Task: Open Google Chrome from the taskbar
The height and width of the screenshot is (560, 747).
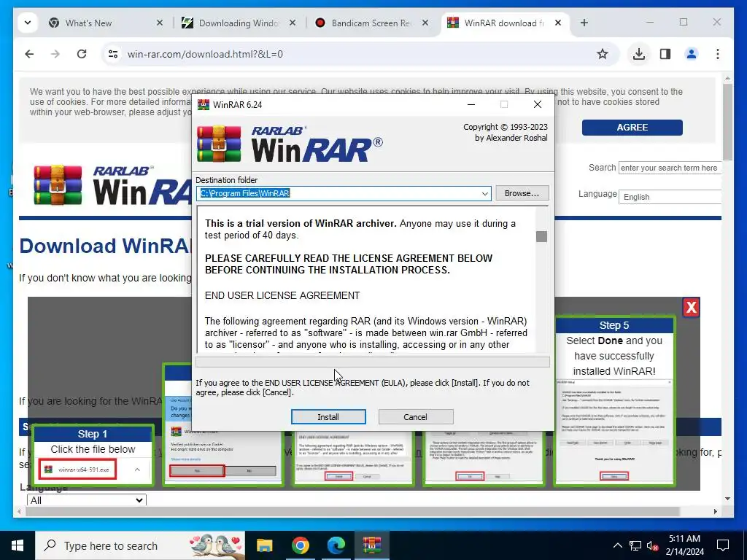Action: coord(300,545)
